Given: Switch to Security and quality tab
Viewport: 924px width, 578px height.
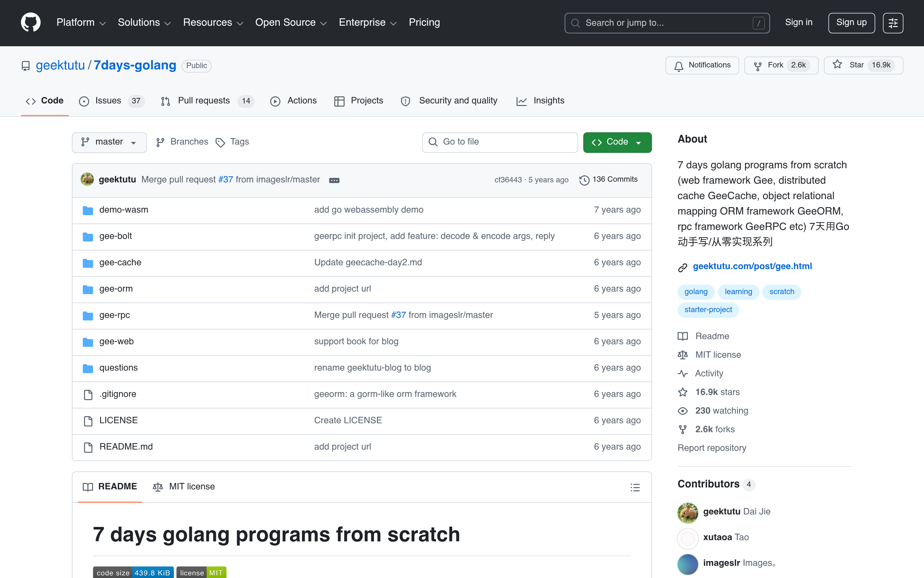Looking at the screenshot, I should [449, 101].
